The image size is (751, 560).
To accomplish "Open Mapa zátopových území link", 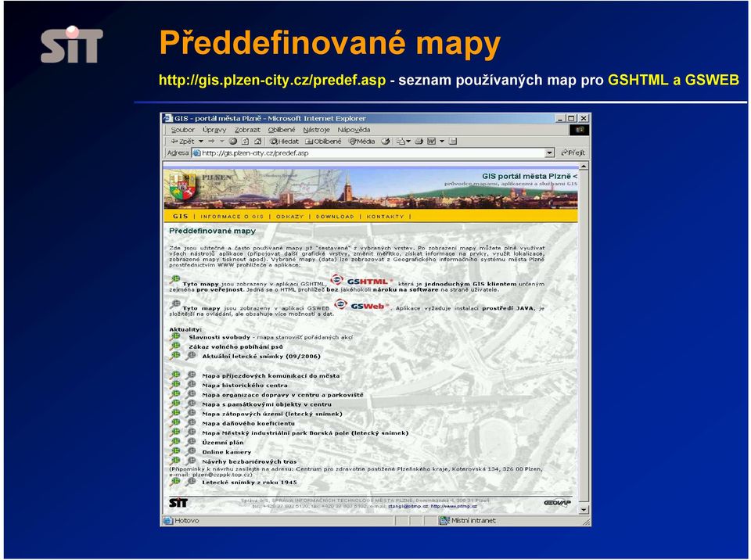I will coord(272,414).
